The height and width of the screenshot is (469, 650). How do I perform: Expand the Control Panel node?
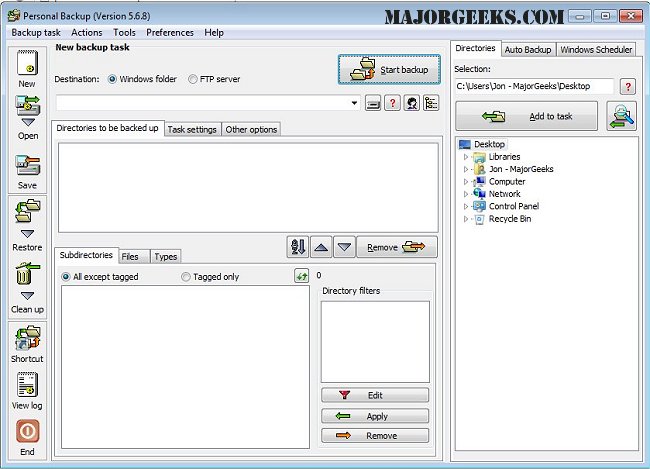tap(466, 206)
